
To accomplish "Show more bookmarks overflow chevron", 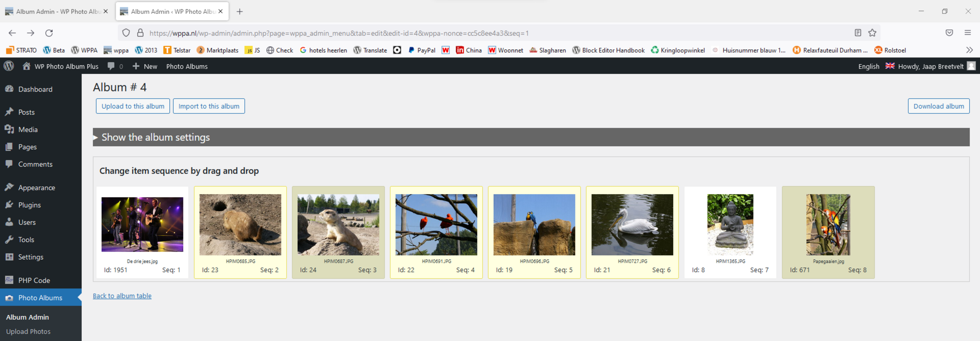I will click(x=969, y=50).
